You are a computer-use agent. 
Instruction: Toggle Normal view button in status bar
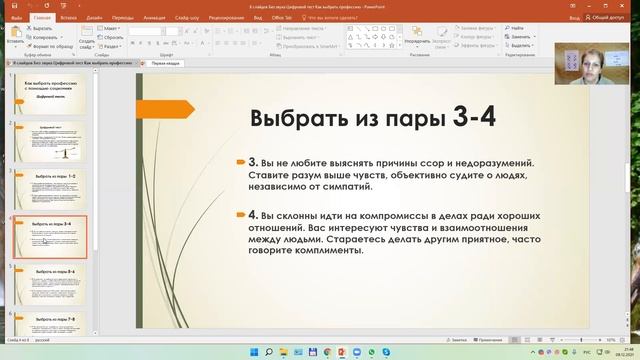point(515,340)
